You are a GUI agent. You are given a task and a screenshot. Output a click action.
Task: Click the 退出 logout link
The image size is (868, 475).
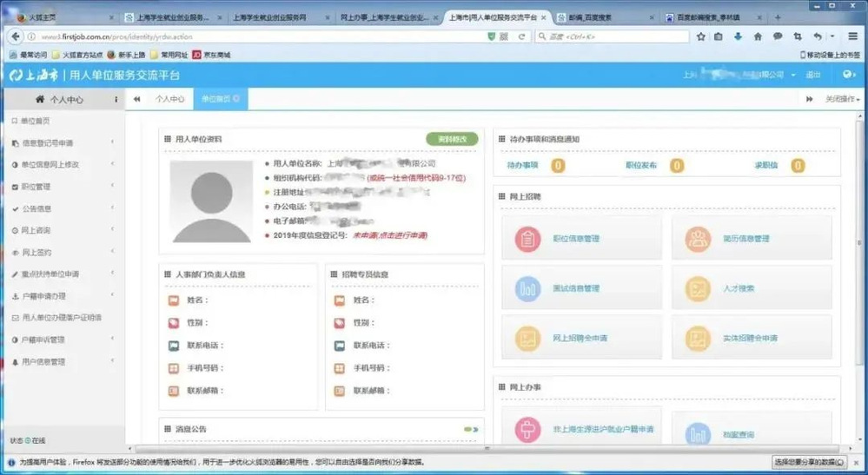pos(813,76)
